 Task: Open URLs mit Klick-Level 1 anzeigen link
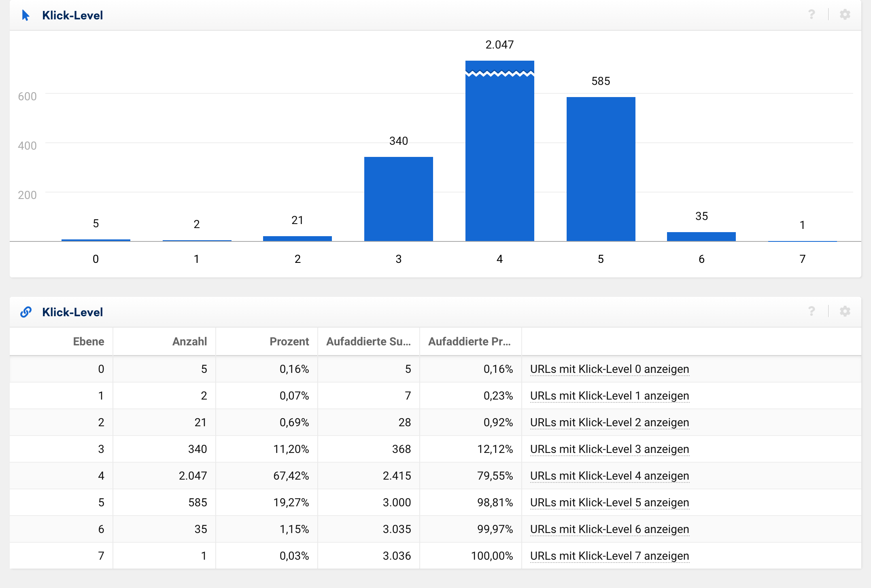coord(610,396)
